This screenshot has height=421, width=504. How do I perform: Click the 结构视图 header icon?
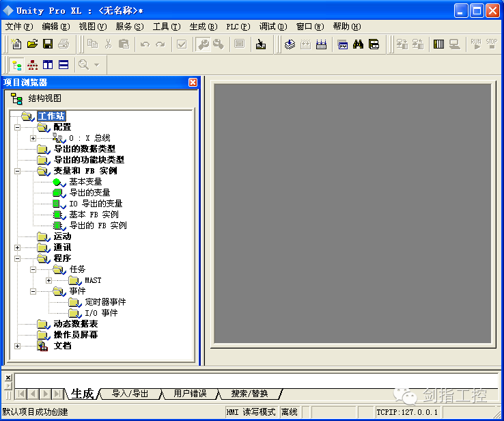click(16, 98)
